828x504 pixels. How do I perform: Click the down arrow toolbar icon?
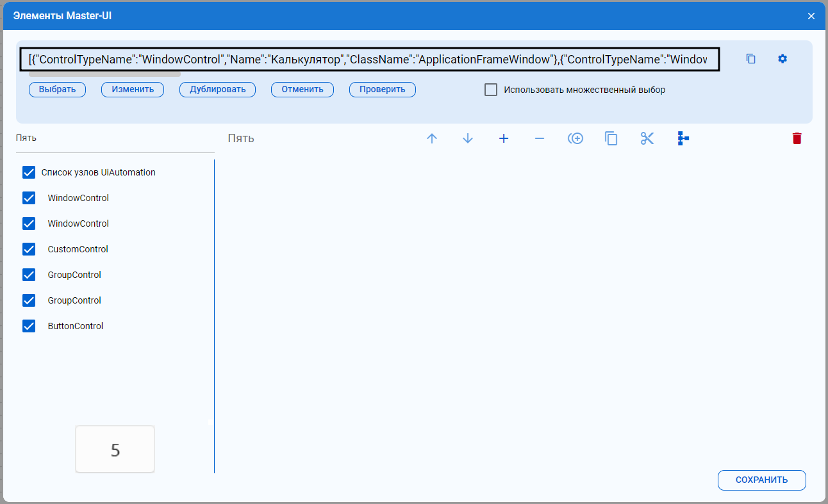468,138
